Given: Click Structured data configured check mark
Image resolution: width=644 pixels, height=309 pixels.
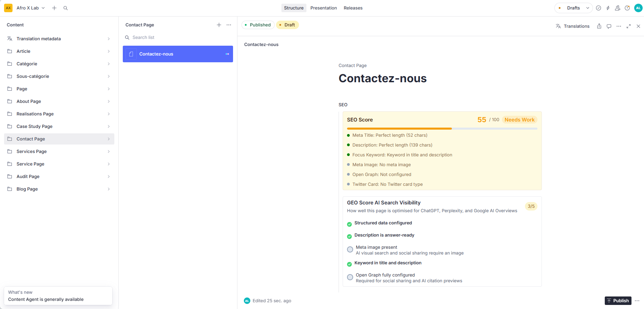Looking at the screenshot, I should 349,224.
